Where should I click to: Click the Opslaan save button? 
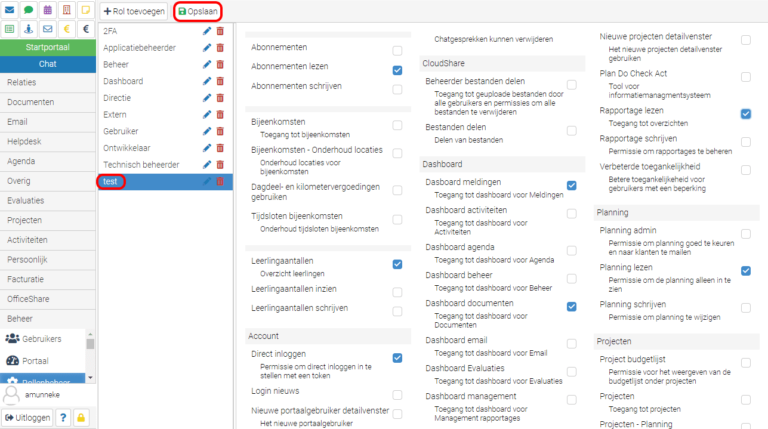[196, 12]
